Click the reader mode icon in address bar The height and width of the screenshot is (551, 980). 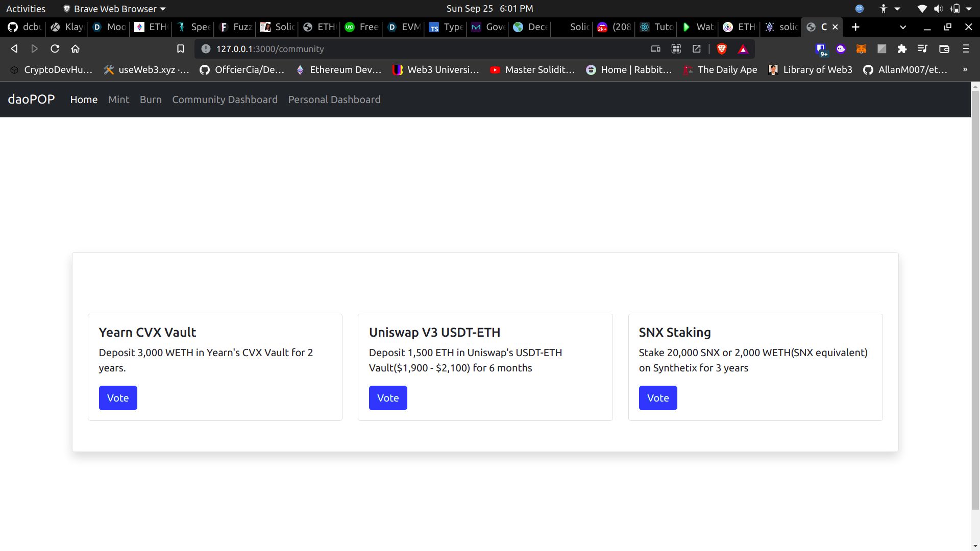[x=696, y=48]
